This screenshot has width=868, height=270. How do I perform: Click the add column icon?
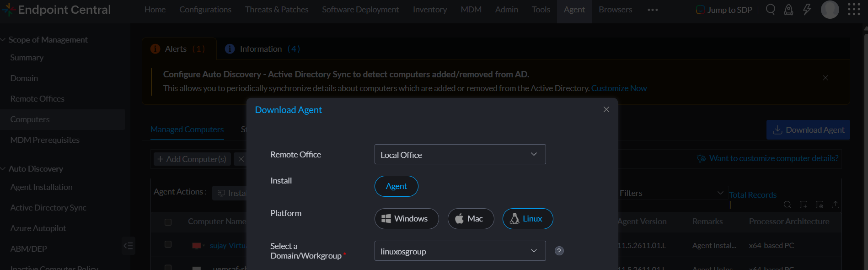click(804, 205)
